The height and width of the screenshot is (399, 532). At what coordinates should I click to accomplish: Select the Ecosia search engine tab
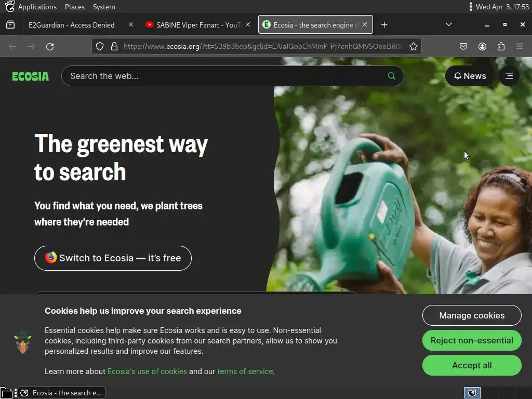pyautogui.click(x=315, y=25)
